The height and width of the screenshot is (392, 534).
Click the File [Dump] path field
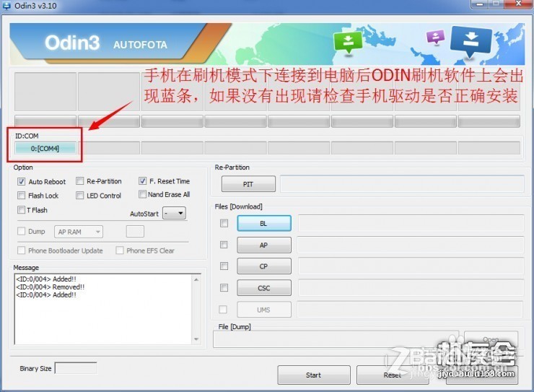(336, 339)
